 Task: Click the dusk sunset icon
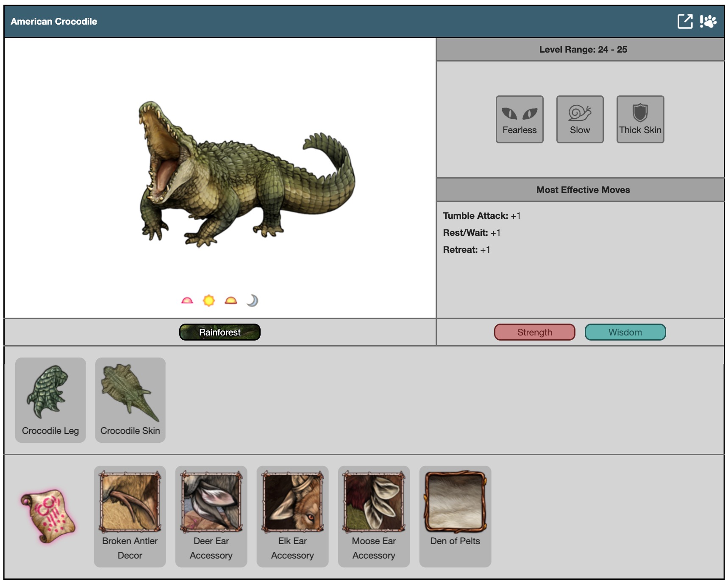pyautogui.click(x=231, y=301)
